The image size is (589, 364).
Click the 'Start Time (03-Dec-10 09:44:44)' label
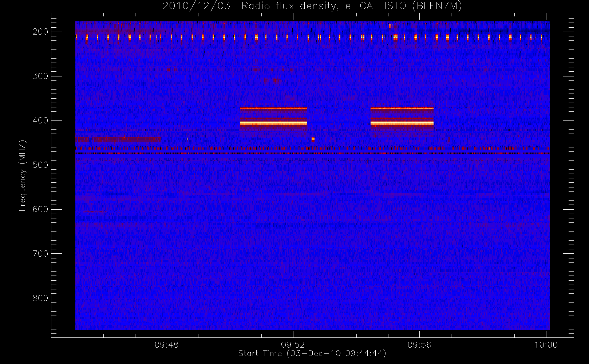(x=312, y=353)
